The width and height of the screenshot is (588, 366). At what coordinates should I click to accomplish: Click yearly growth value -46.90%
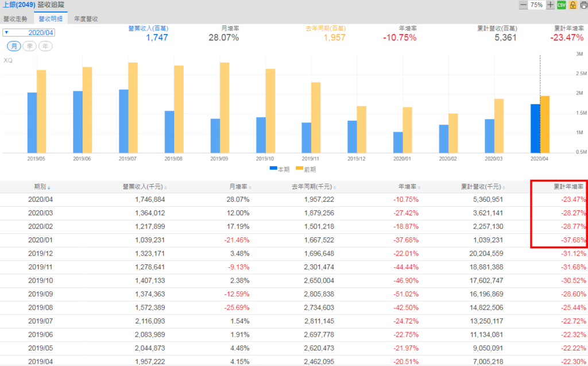(x=406, y=280)
